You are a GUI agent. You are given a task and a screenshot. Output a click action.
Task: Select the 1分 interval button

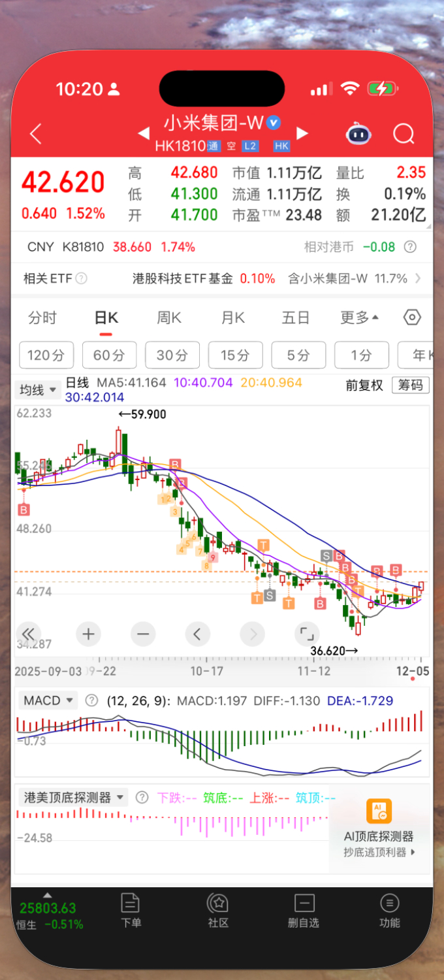[x=362, y=355]
